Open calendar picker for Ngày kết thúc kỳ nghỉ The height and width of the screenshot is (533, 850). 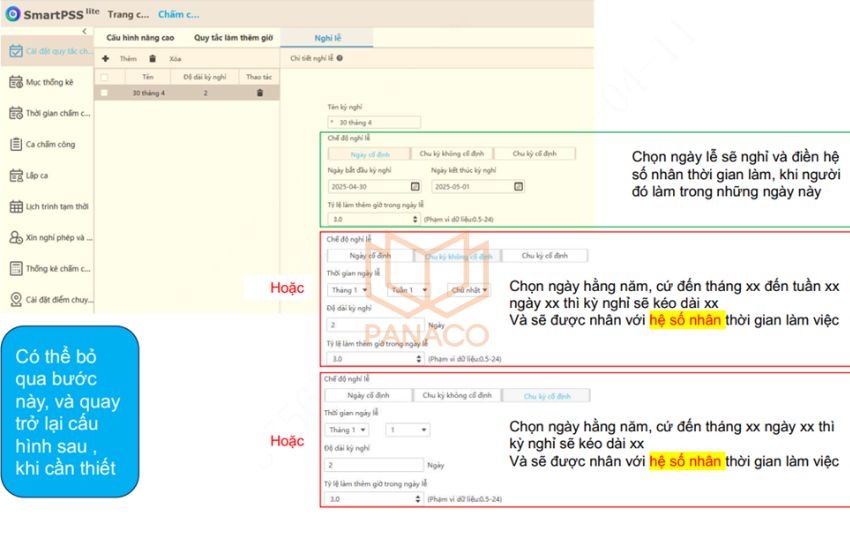point(518,186)
